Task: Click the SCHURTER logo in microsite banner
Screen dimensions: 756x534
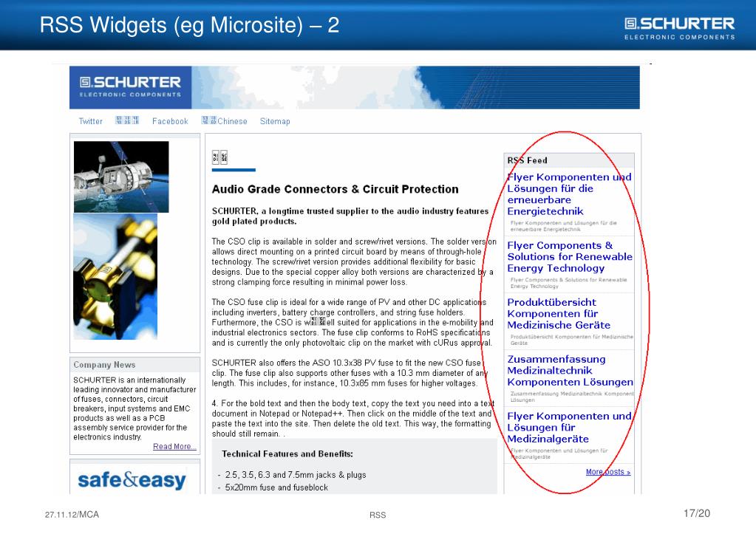Action: [x=130, y=87]
